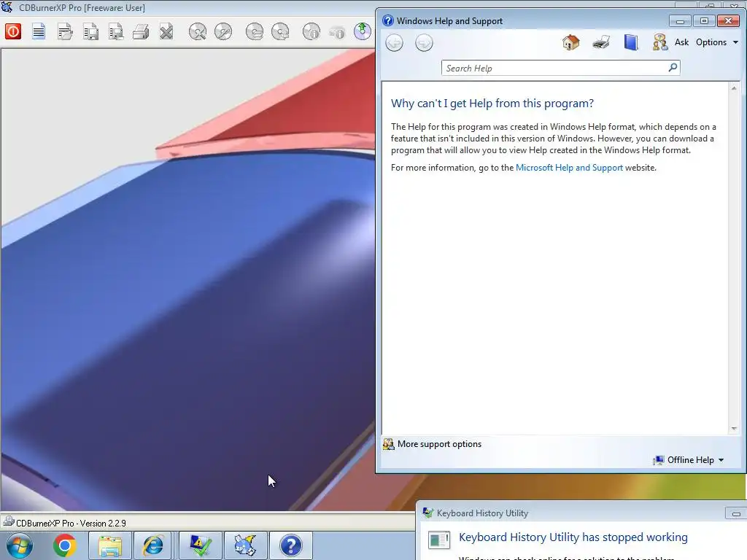
Task: Click the red power exit icon in CDBurnerXP toolbar
Action: [13, 32]
